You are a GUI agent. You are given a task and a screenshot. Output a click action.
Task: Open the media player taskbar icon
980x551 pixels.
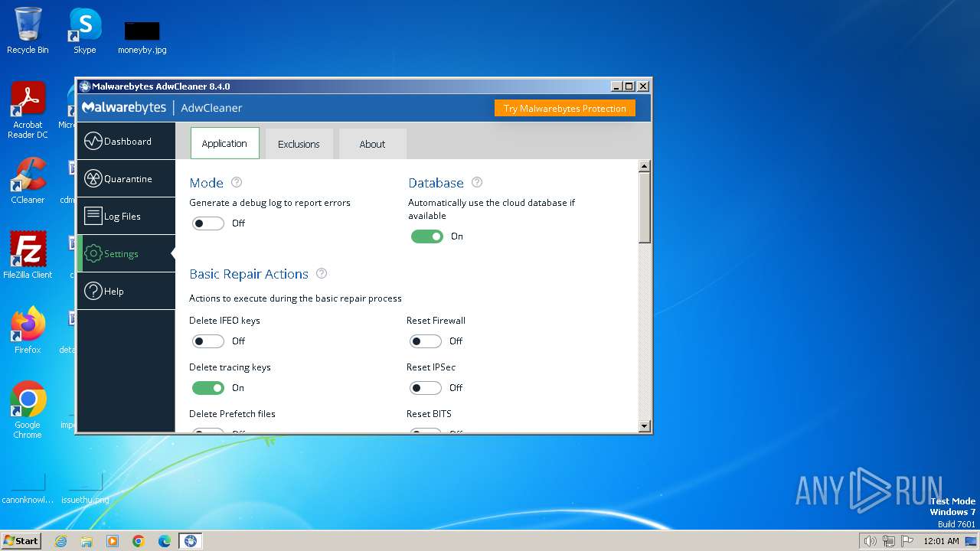tap(113, 541)
